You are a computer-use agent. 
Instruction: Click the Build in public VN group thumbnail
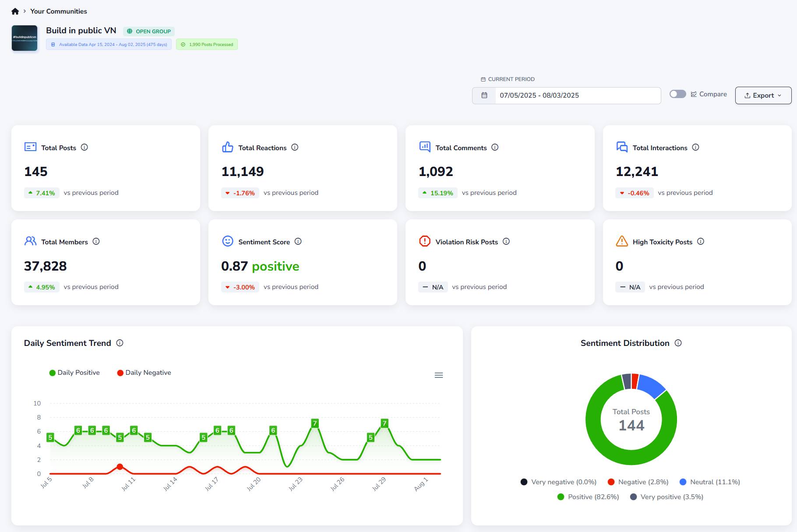25,38
